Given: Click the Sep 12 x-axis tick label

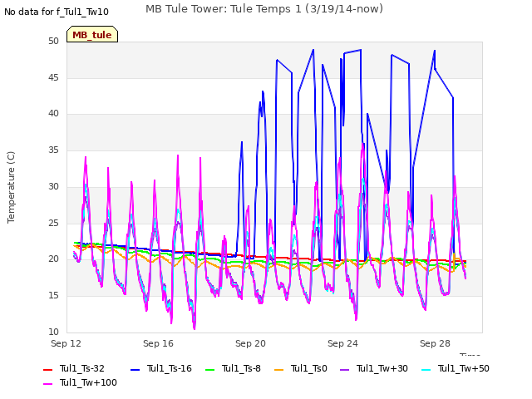Looking at the screenshot, I should [66, 343].
